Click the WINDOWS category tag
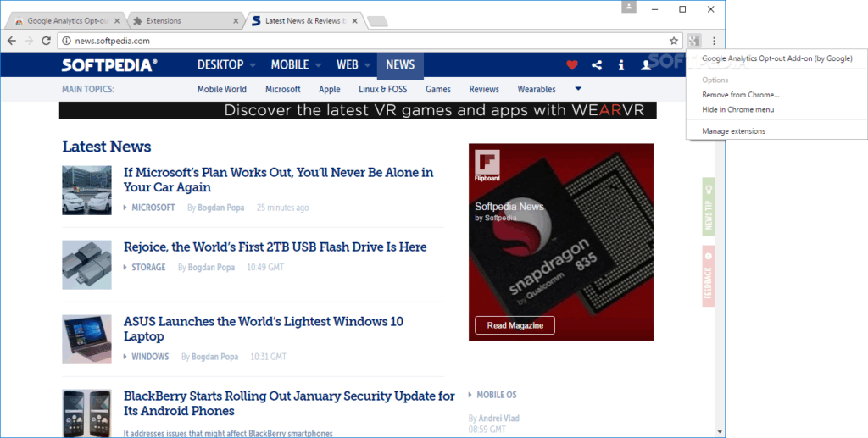Image resolution: width=868 pixels, height=438 pixels. coord(150,357)
